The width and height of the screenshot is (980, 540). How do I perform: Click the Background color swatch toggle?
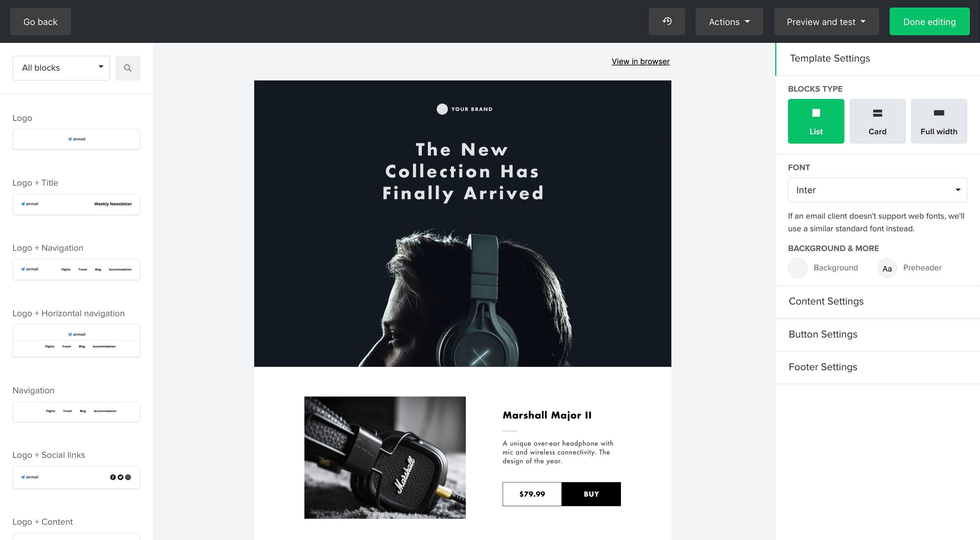(798, 267)
